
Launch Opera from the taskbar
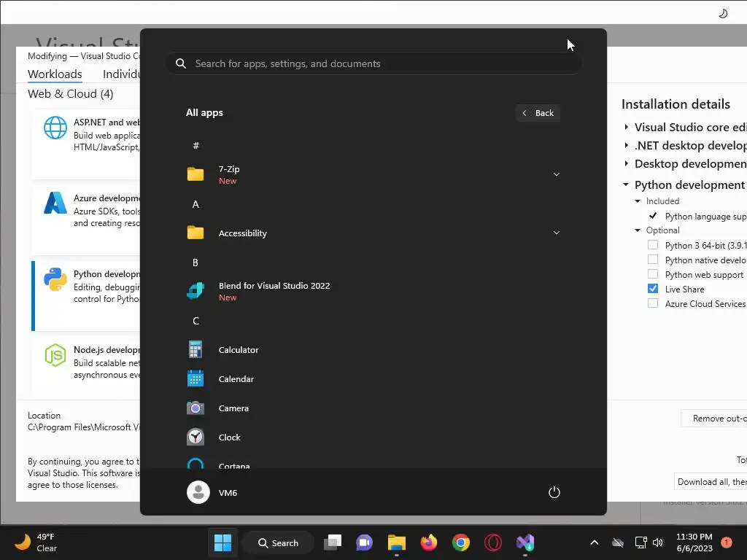(x=492, y=542)
